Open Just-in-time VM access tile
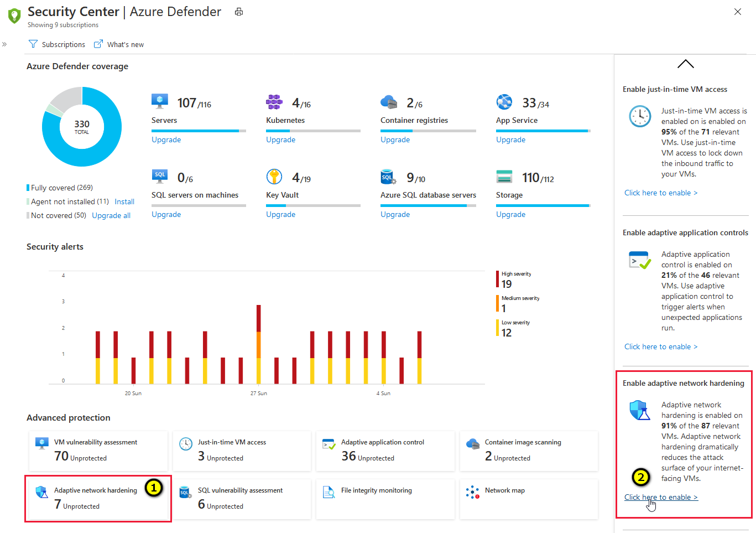The height and width of the screenshot is (533, 756). (242, 451)
